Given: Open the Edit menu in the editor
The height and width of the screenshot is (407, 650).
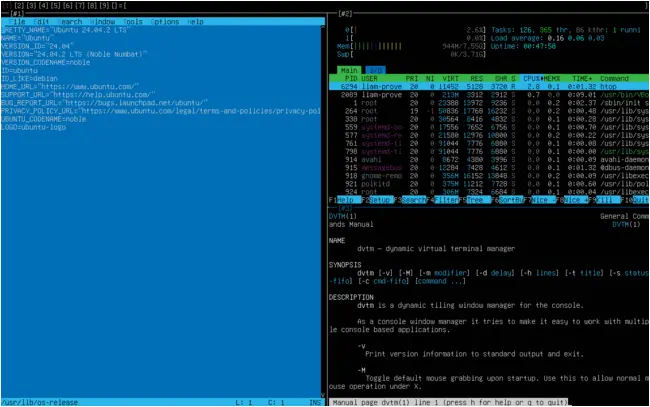Looking at the screenshot, I should click(41, 22).
